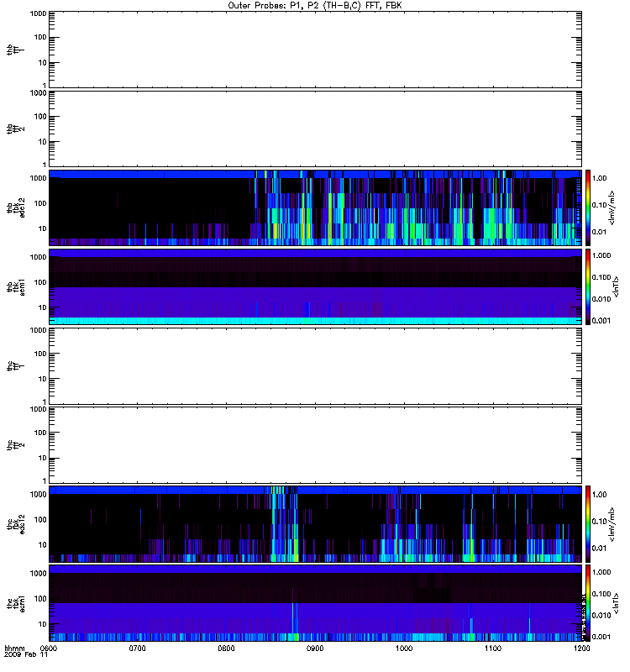
Task: Click the "1" y-axis tick of thc fff 1
Action: [x=45, y=402]
